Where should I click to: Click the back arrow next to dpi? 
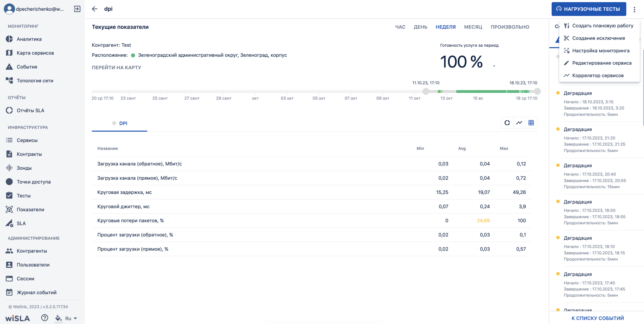coord(95,9)
